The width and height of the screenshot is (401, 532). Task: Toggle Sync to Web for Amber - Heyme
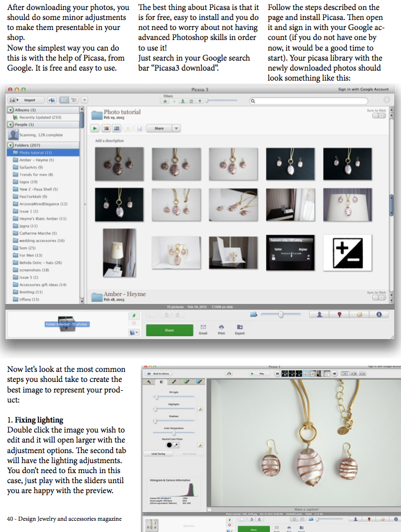click(x=379, y=298)
